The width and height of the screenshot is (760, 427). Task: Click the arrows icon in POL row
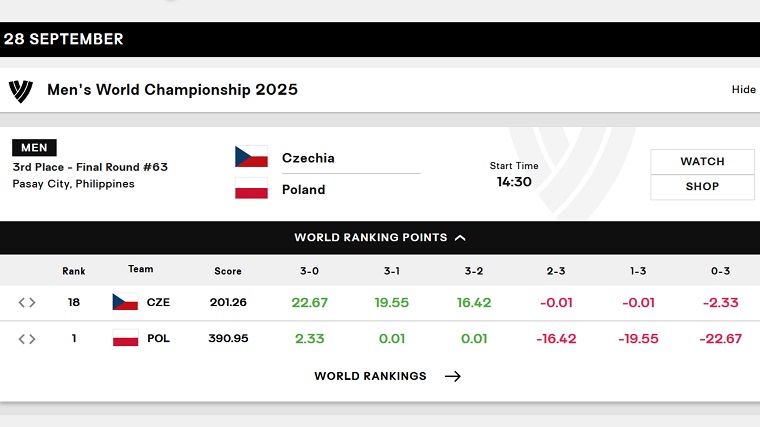point(27,338)
